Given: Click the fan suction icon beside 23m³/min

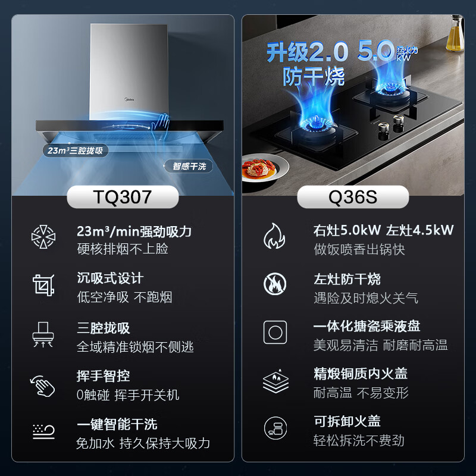Looking at the screenshot, I should (43, 237).
